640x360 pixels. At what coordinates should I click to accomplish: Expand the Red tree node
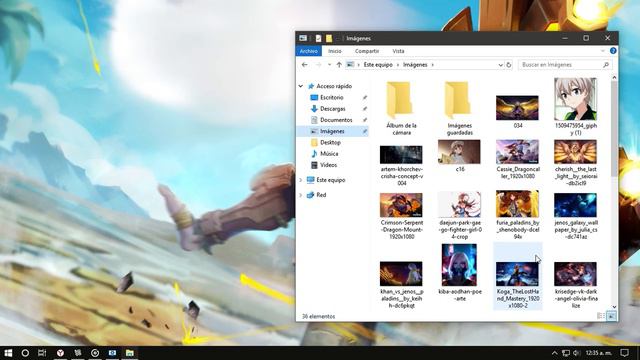tap(301, 195)
